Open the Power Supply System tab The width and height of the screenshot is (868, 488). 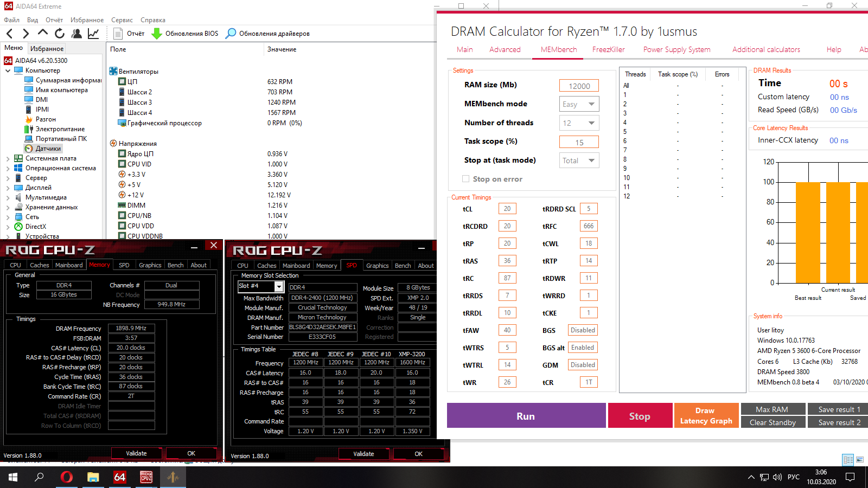[x=677, y=49]
